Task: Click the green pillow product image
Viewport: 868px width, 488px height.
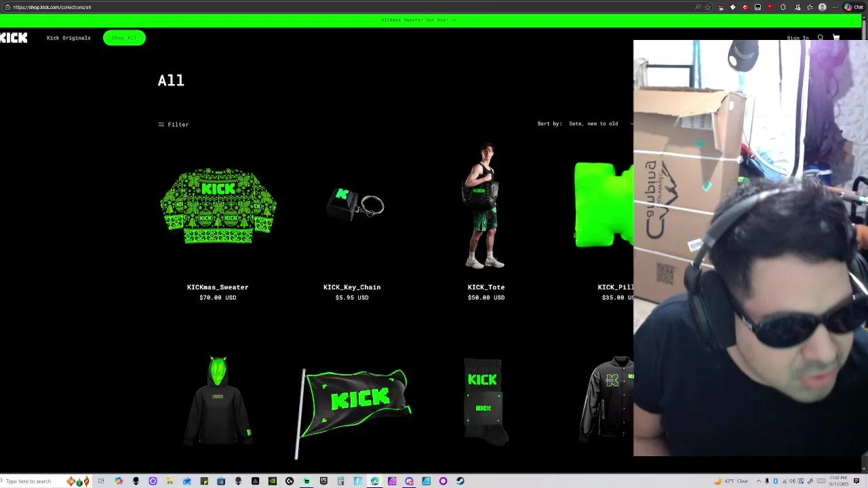Action: 604,205
